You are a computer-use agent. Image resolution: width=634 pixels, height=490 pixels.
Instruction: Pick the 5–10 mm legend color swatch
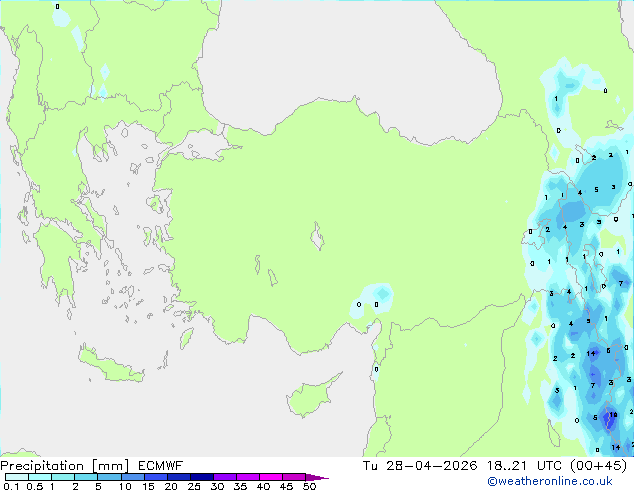tap(109, 477)
